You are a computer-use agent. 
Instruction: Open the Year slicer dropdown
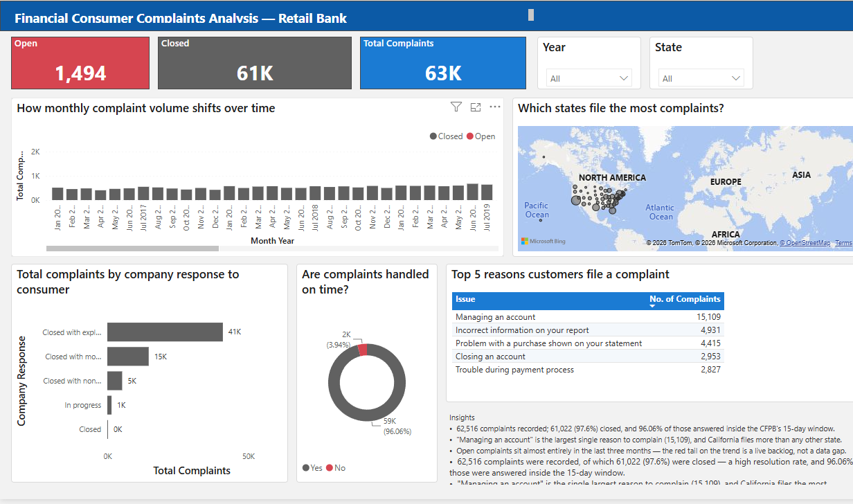tap(589, 78)
